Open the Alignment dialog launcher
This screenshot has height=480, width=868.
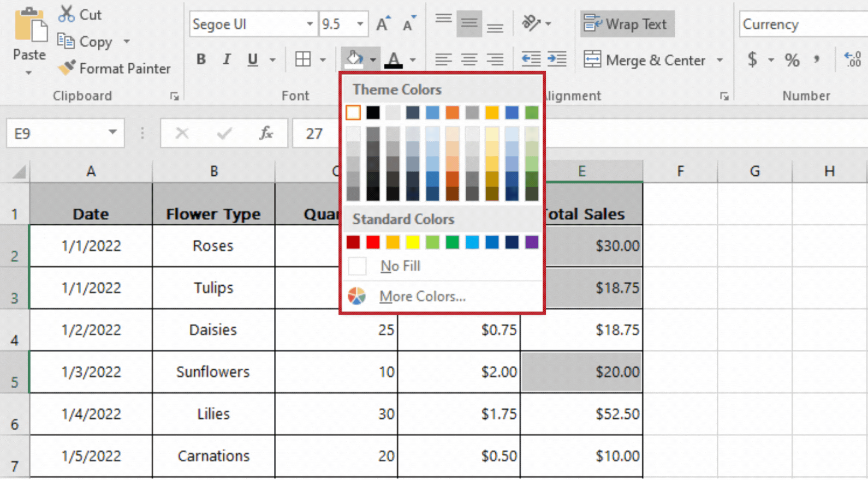tap(724, 96)
